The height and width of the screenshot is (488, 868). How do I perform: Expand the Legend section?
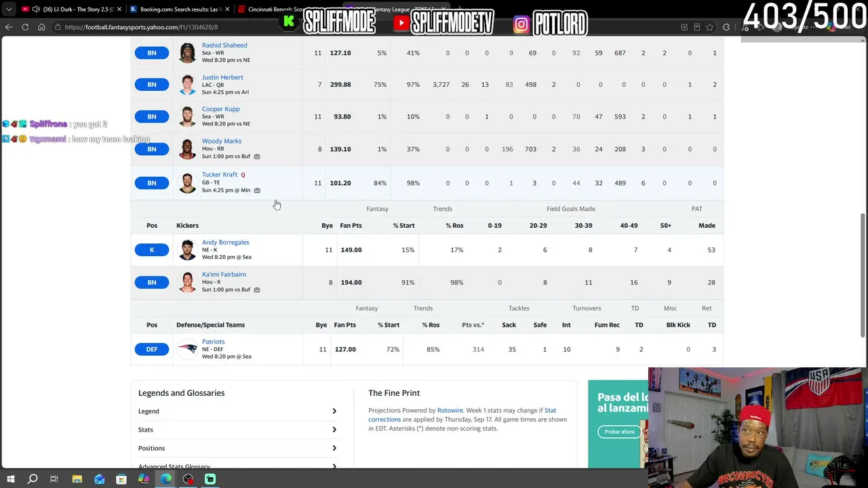(237, 411)
